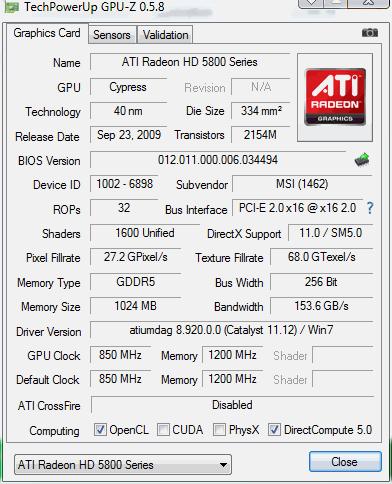
Task: Switch to the Sensors tab
Action: 112,35
